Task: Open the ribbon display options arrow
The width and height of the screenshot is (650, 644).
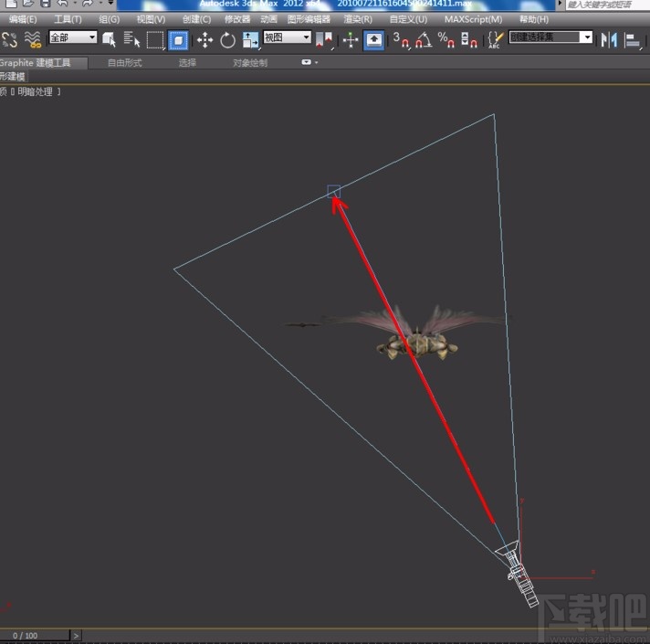Action: point(317,63)
